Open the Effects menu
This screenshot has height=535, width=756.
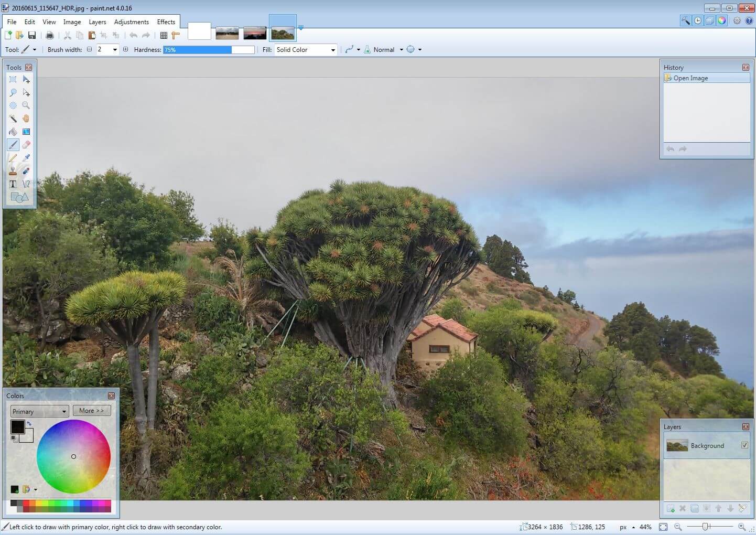coord(166,22)
